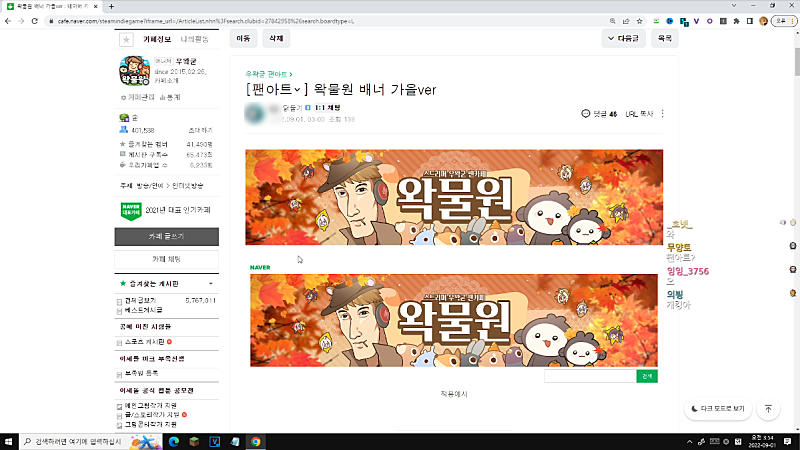
Task: Open 그림콘티작가 지원 board
Action: pos(151,424)
